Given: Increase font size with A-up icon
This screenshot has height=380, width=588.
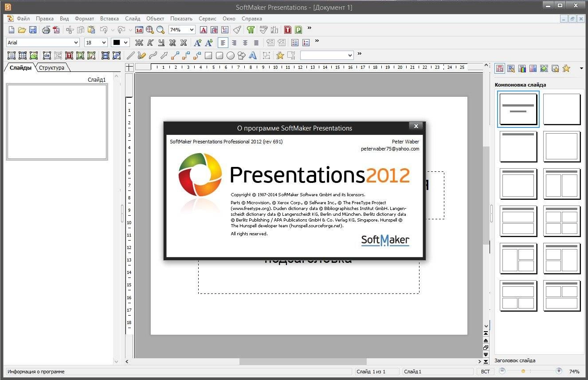Looking at the screenshot, I should tap(198, 43).
